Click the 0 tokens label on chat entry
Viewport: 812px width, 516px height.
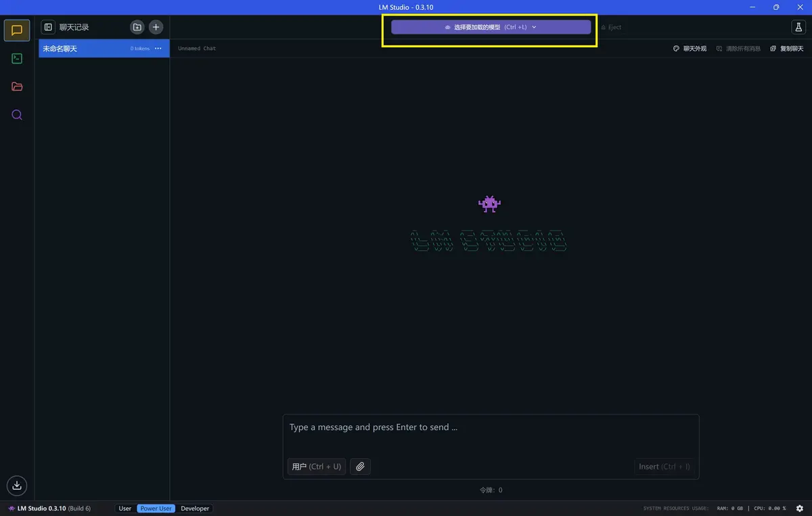coord(140,49)
